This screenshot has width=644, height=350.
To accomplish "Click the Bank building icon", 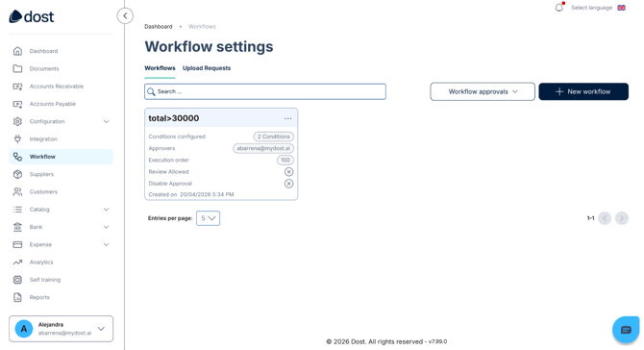I will [x=17, y=227].
